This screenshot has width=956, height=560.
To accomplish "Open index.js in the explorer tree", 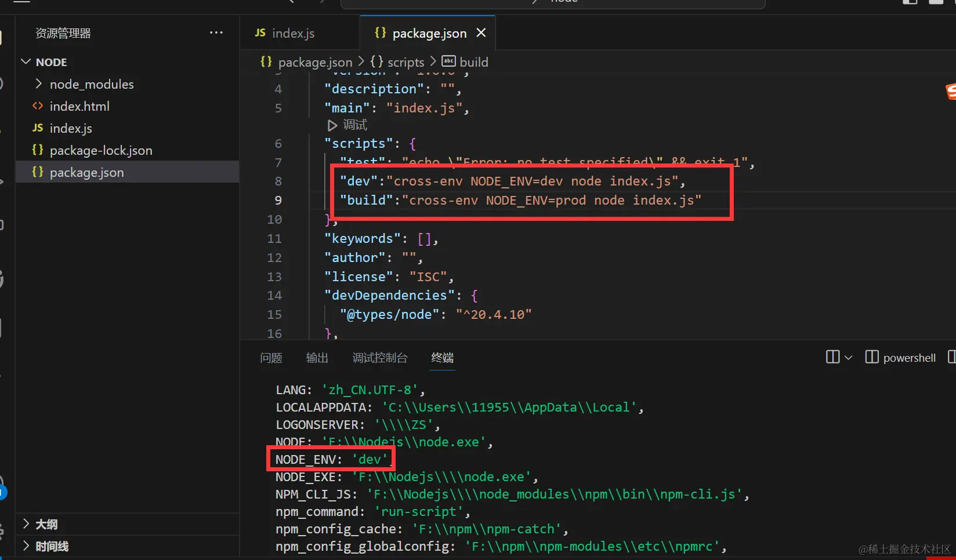I will (x=71, y=128).
